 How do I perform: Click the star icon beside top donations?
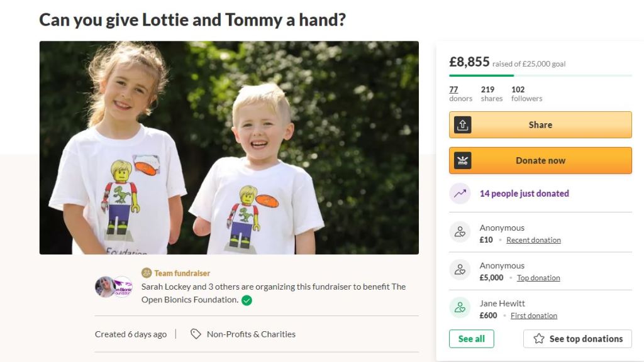point(539,339)
